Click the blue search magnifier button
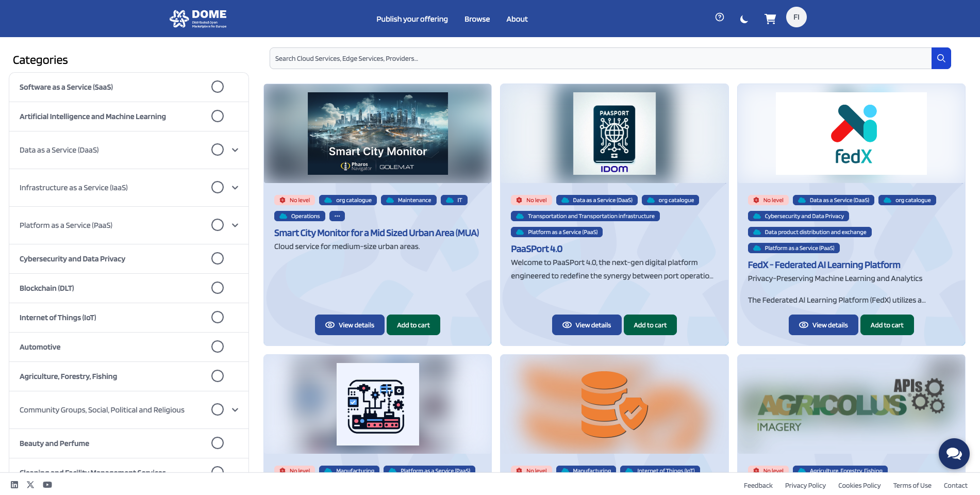The height and width of the screenshot is (495, 980). [941, 58]
